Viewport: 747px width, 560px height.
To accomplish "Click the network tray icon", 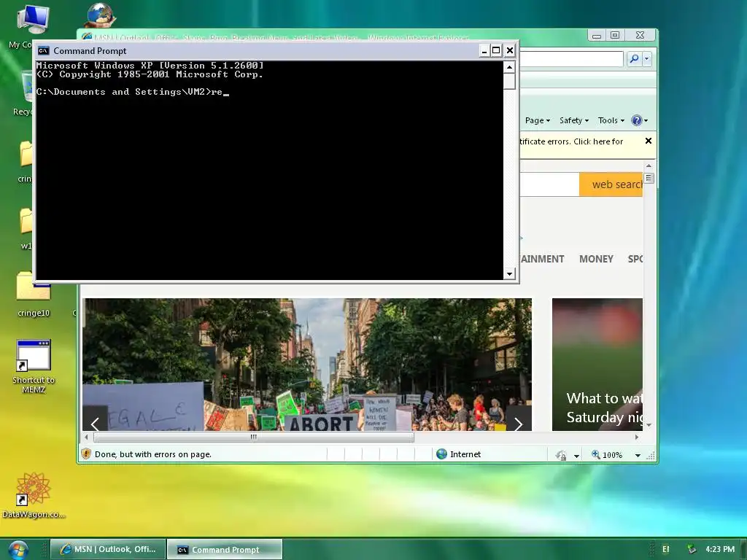I will 692,550.
